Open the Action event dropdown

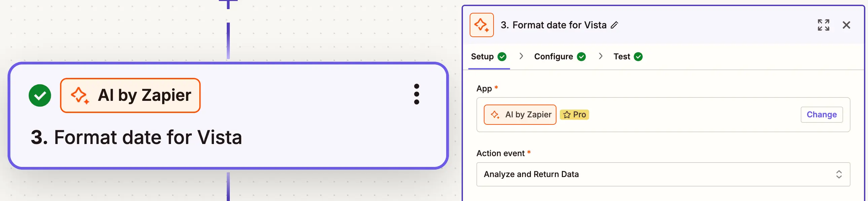[663, 174]
